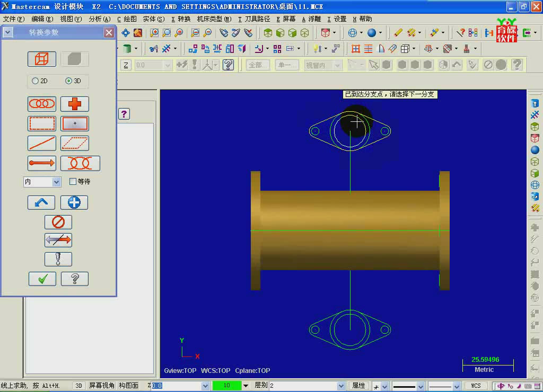543x392 pixels.
Task: Select the vector arrow selection icon
Action: [x=41, y=163]
